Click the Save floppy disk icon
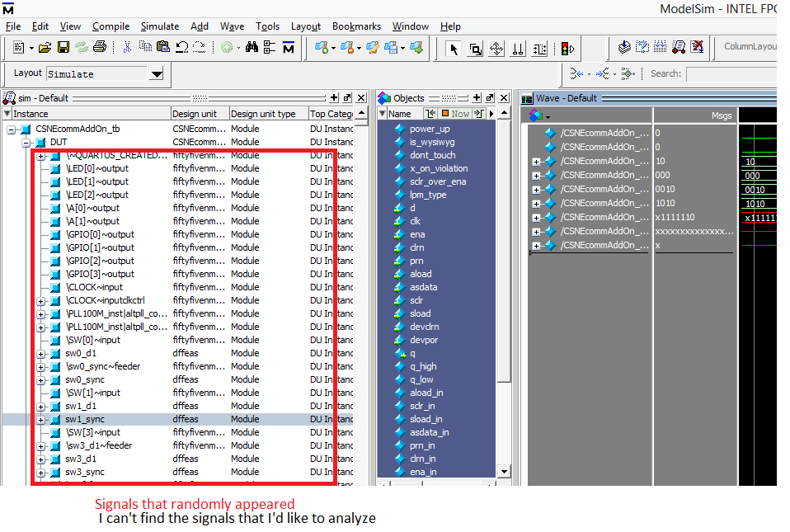The image size is (790, 532). click(x=63, y=47)
